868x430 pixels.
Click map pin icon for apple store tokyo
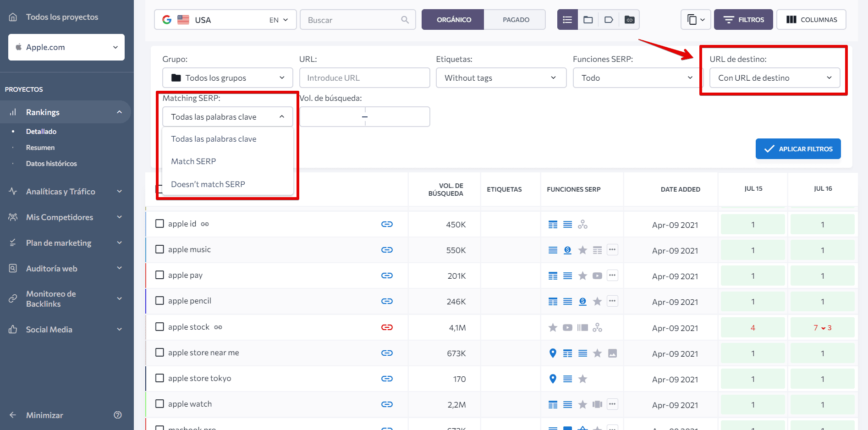pyautogui.click(x=553, y=379)
